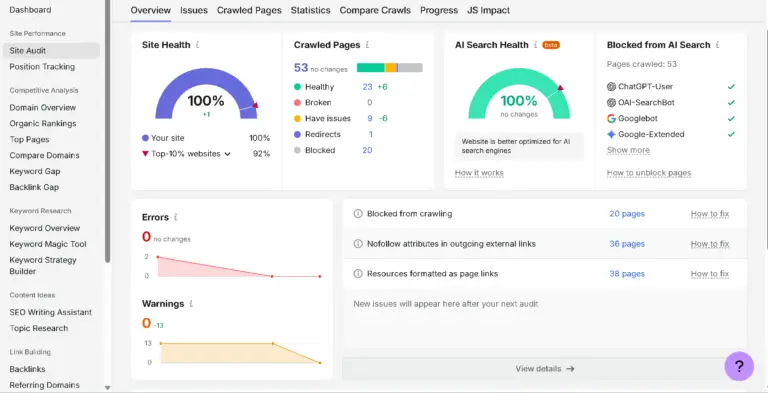Click the Warnings info icon
The image size is (768, 393).
(191, 304)
